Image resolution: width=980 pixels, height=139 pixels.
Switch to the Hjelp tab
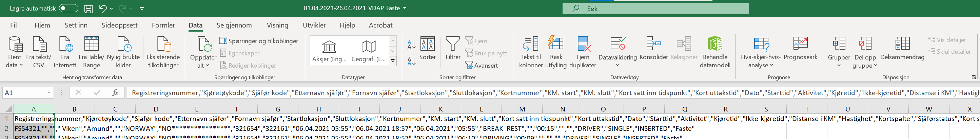[x=347, y=25]
